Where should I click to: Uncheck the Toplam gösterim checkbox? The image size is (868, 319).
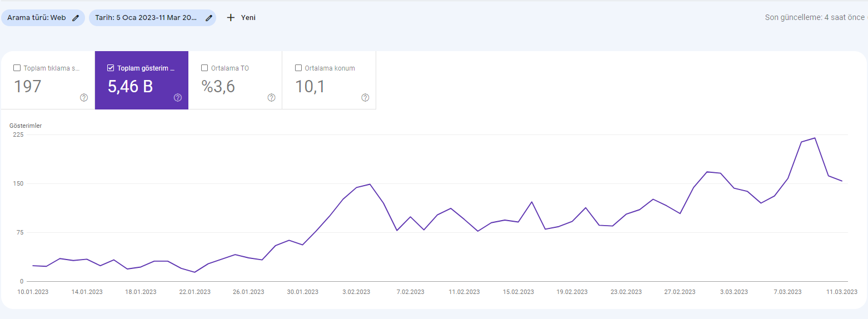[111, 68]
